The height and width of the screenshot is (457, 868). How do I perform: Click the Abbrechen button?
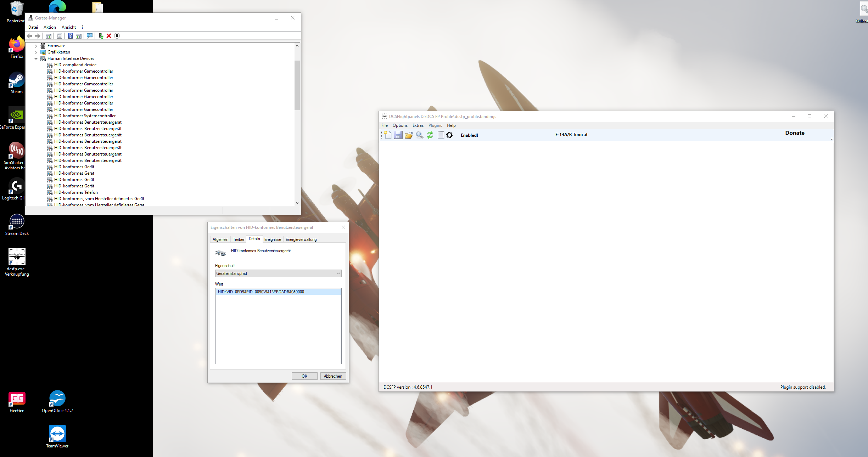tap(333, 376)
